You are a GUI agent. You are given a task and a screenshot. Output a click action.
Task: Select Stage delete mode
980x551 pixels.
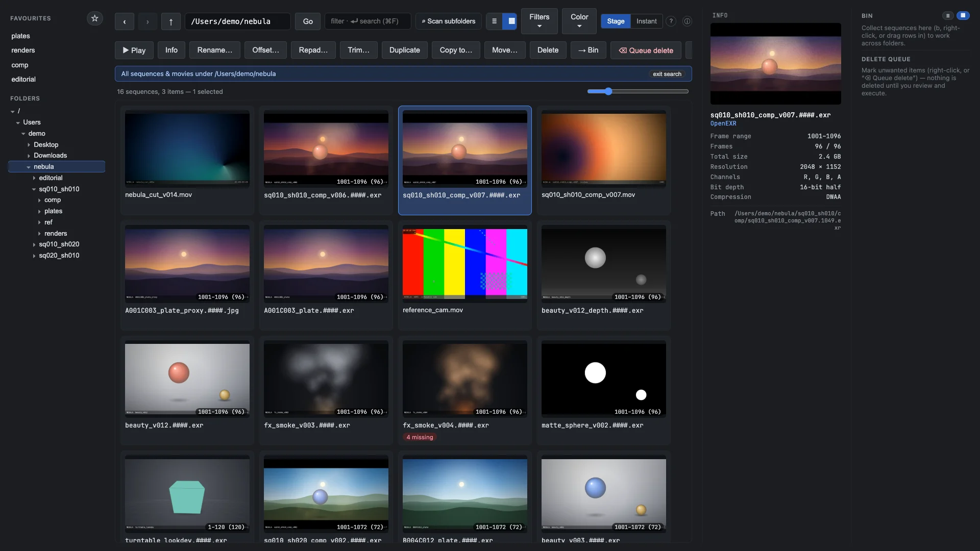pos(616,21)
